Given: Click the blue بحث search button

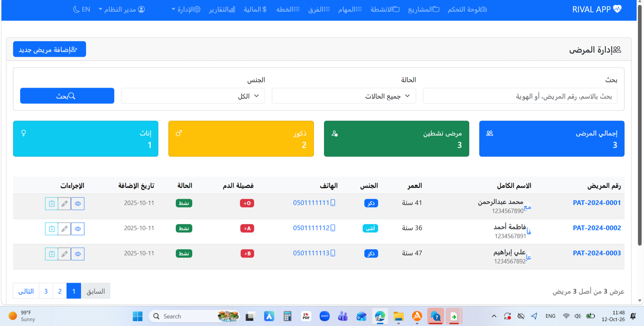Looking at the screenshot, I should click(67, 96).
